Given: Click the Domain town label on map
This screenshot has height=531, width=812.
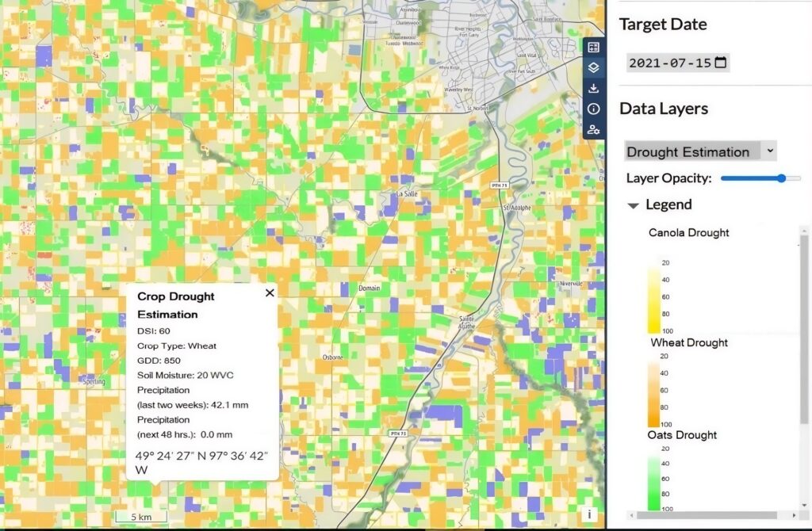Looking at the screenshot, I should tap(370, 288).
